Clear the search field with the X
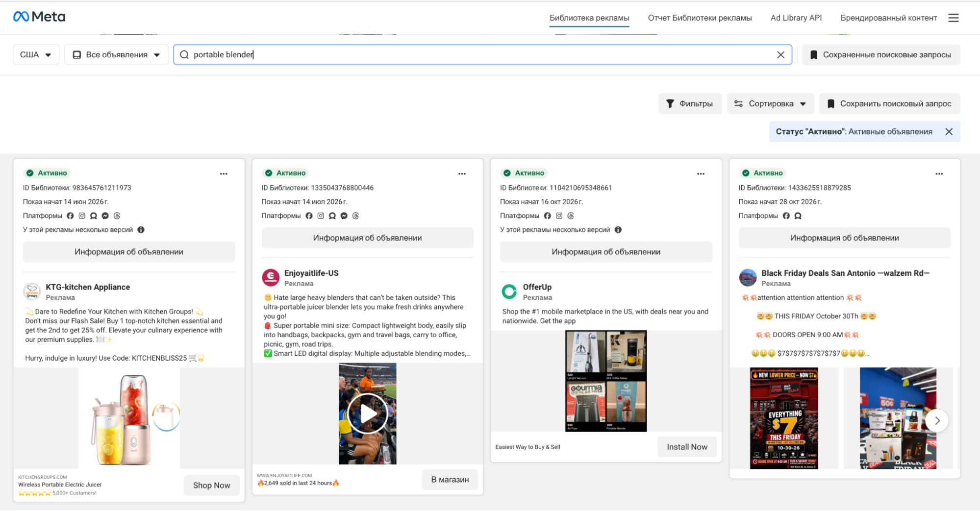 (x=780, y=55)
